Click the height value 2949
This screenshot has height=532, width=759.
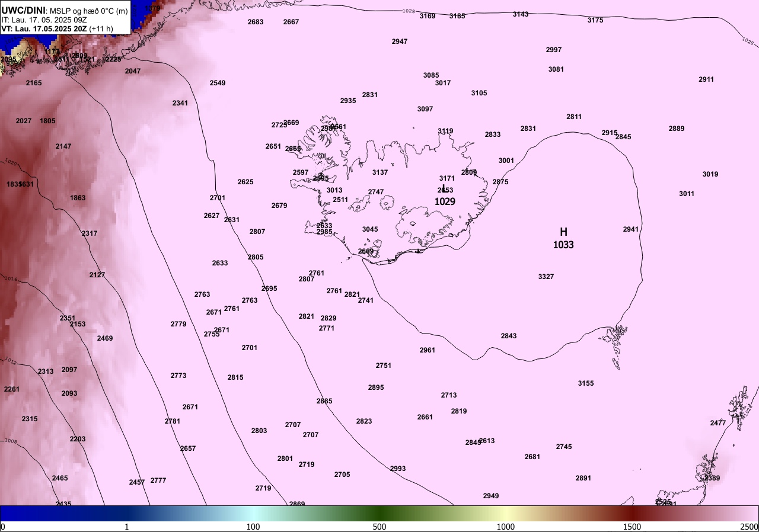tap(491, 496)
